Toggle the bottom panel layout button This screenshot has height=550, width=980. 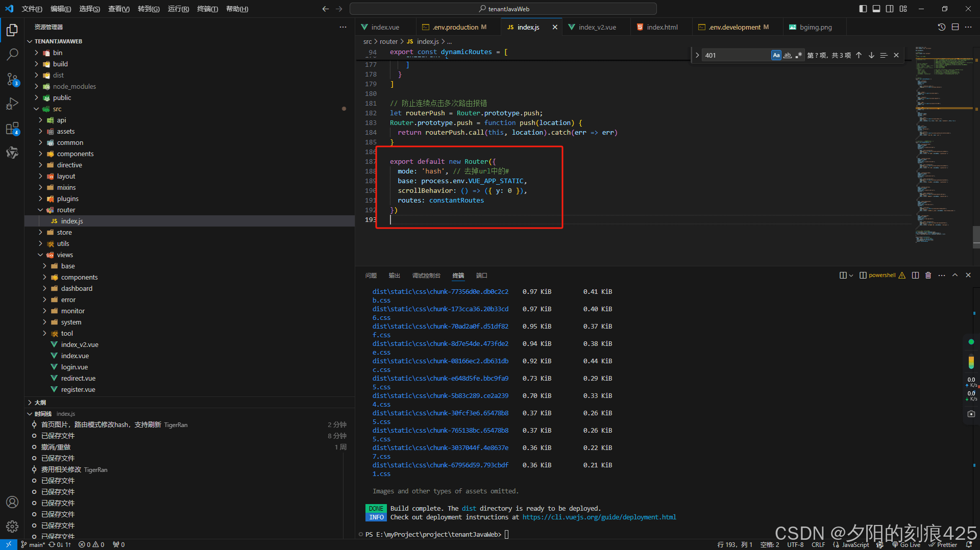(x=876, y=9)
